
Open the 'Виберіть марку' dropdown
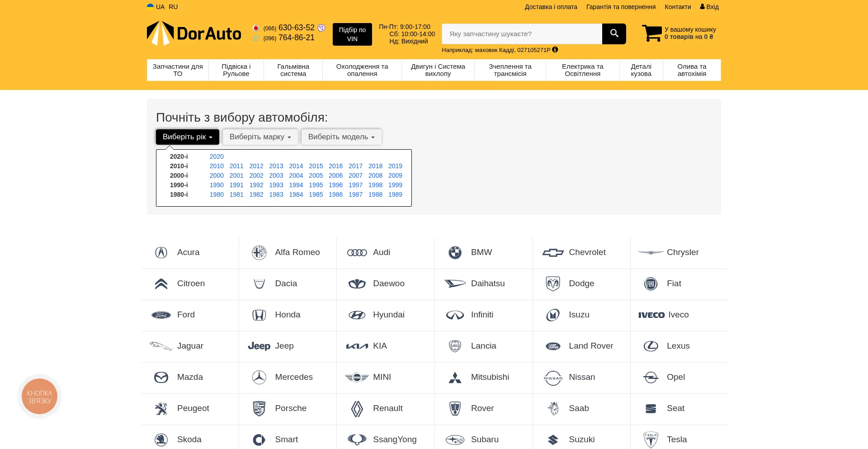pyautogui.click(x=260, y=137)
